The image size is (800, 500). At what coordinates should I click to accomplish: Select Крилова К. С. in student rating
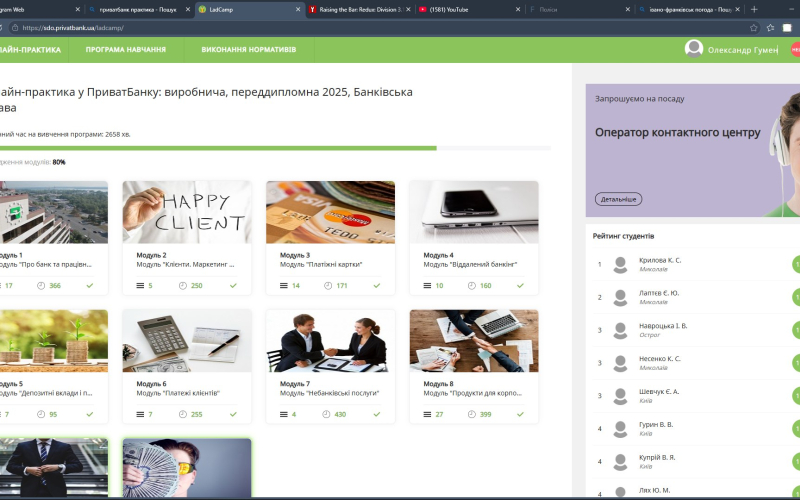[660, 260]
